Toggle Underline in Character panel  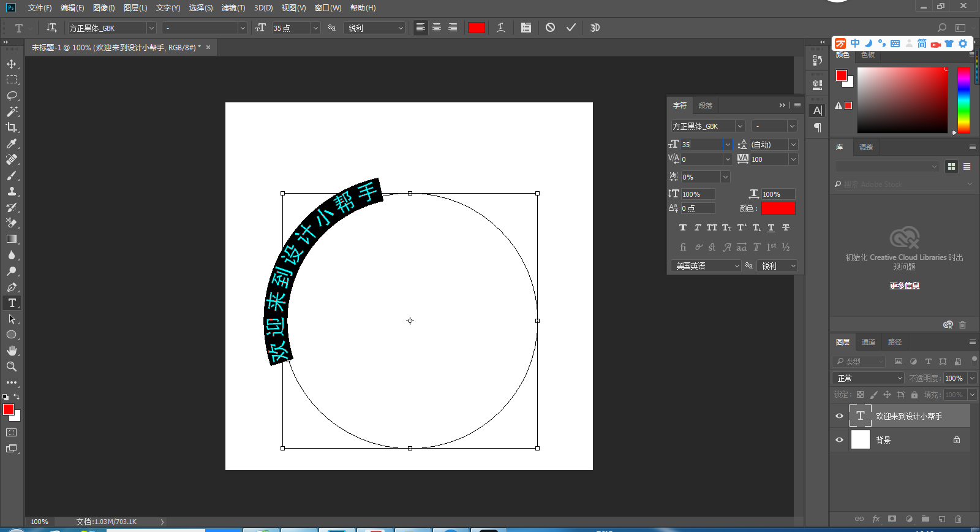(771, 227)
